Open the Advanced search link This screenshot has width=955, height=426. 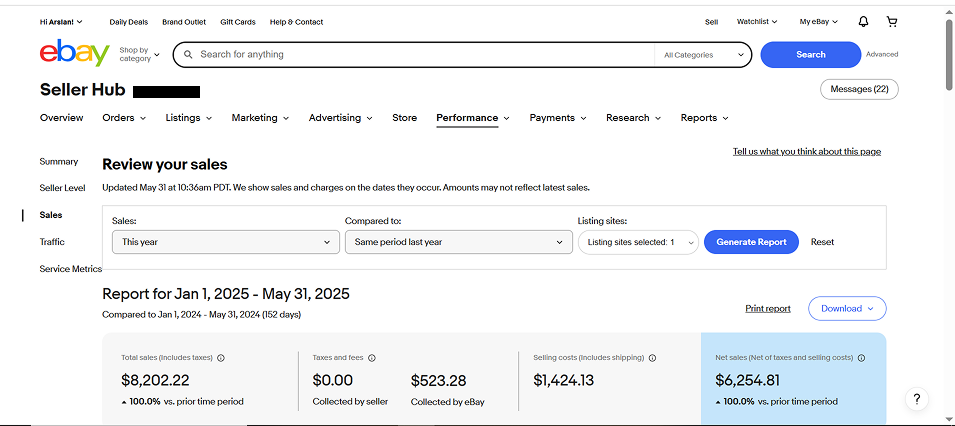point(882,54)
